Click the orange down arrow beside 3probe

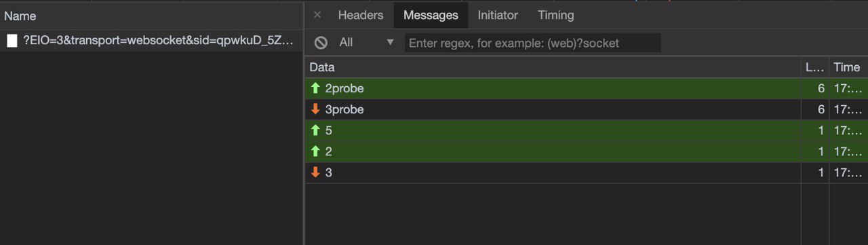click(x=315, y=109)
